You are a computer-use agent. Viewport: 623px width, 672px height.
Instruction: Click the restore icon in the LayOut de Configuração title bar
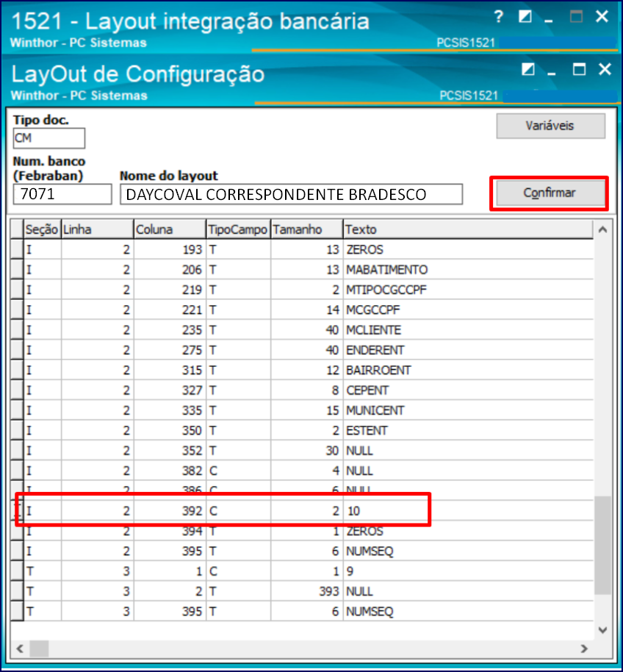pyautogui.click(x=528, y=69)
